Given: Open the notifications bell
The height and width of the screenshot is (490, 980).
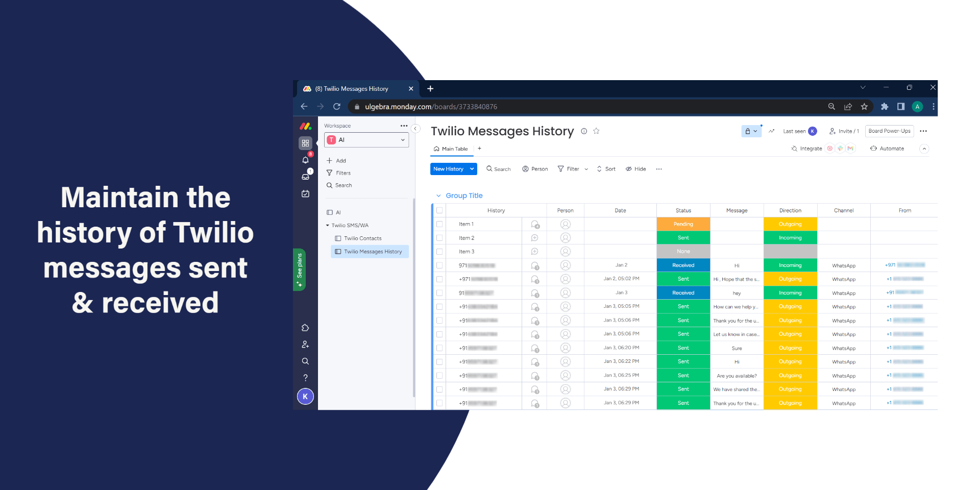Looking at the screenshot, I should (x=305, y=160).
